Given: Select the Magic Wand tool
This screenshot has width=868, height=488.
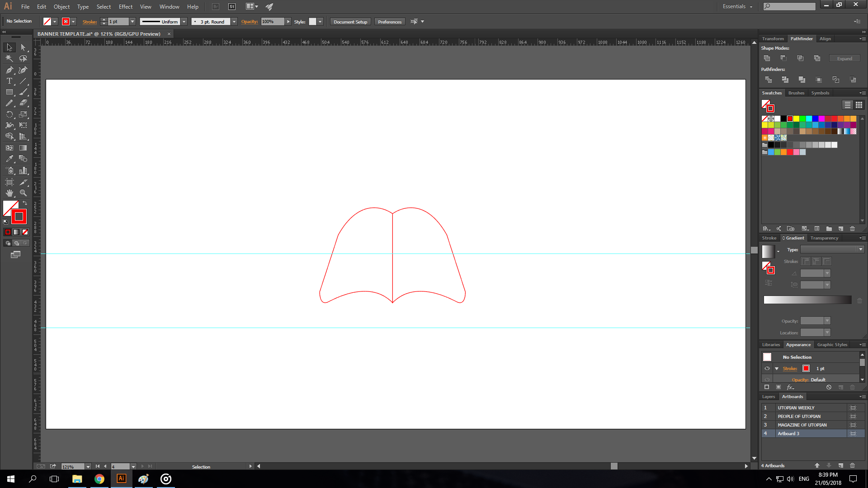Looking at the screenshot, I should click(9, 58).
